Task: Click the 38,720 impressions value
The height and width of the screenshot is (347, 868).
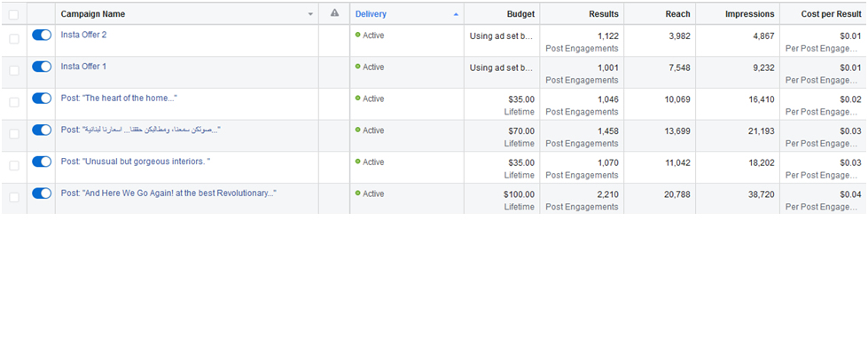Action: pyautogui.click(x=761, y=194)
